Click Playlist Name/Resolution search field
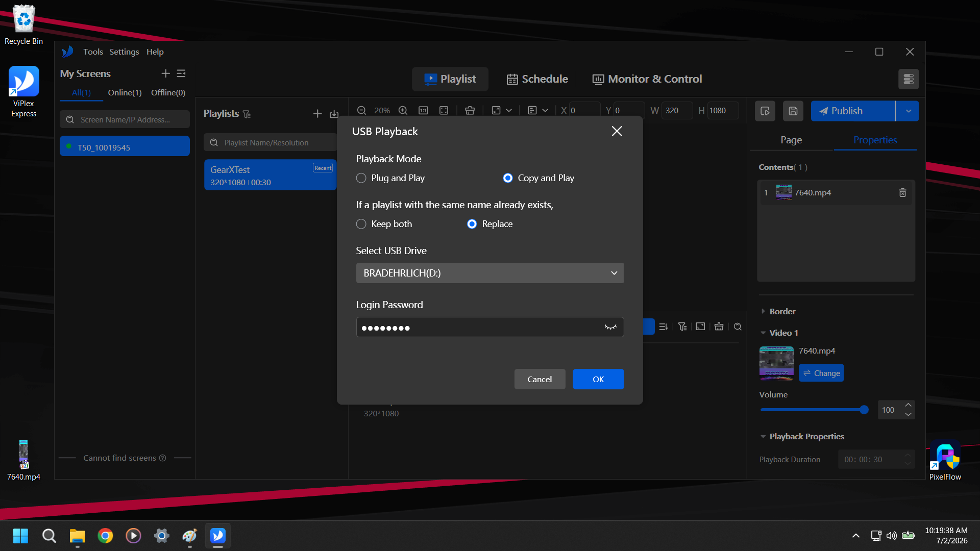980x551 pixels. pos(271,142)
